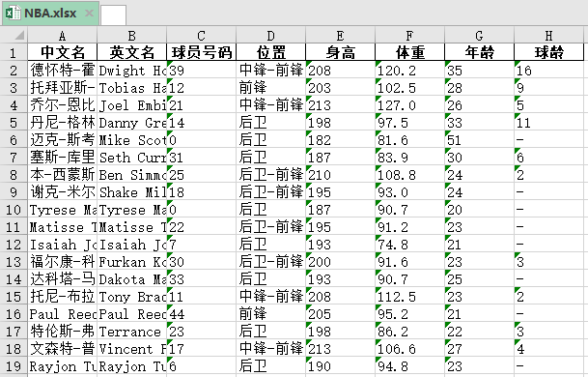The height and width of the screenshot is (377, 588).
Task: Select column F header
Action: (409, 36)
